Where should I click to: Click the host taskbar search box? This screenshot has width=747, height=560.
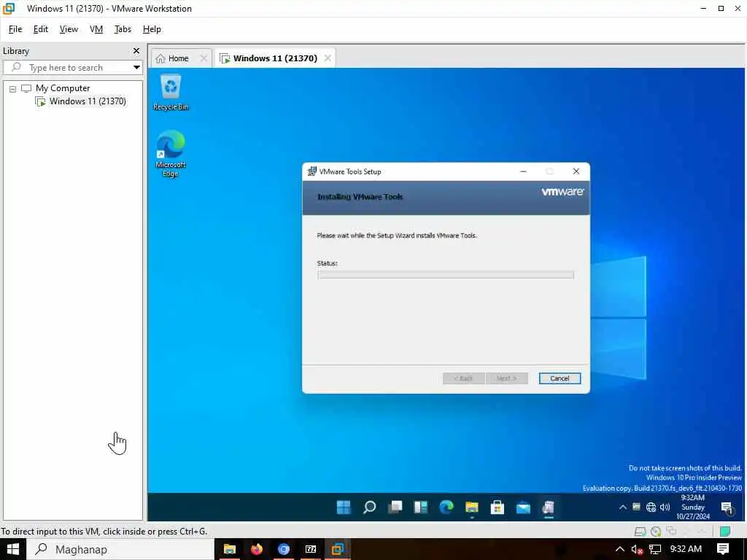[120, 550]
